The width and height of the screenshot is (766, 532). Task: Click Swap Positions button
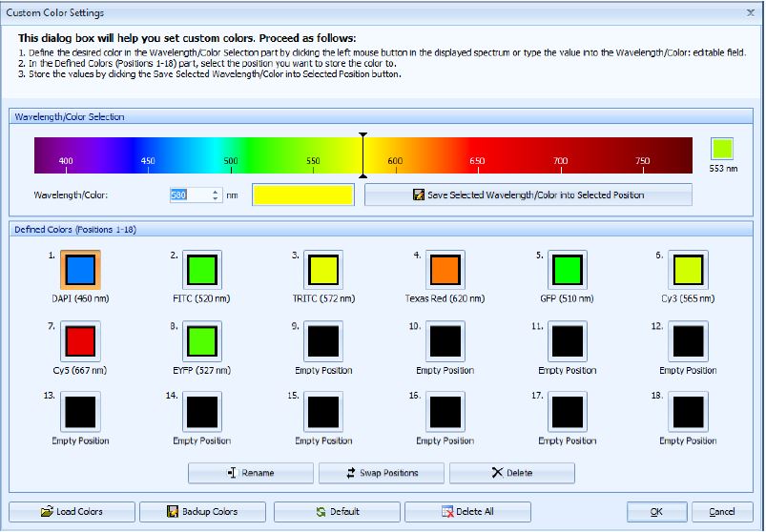tap(382, 473)
